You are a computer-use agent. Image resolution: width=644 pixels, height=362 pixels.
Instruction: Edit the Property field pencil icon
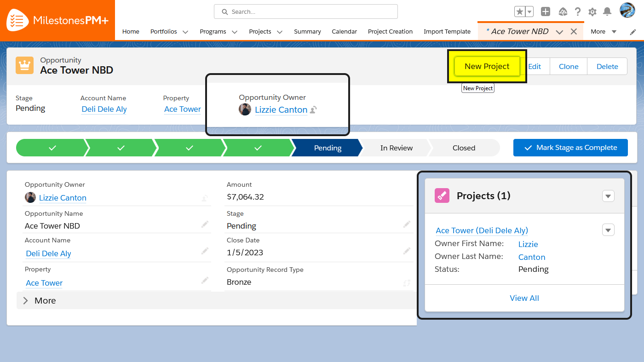point(205,280)
